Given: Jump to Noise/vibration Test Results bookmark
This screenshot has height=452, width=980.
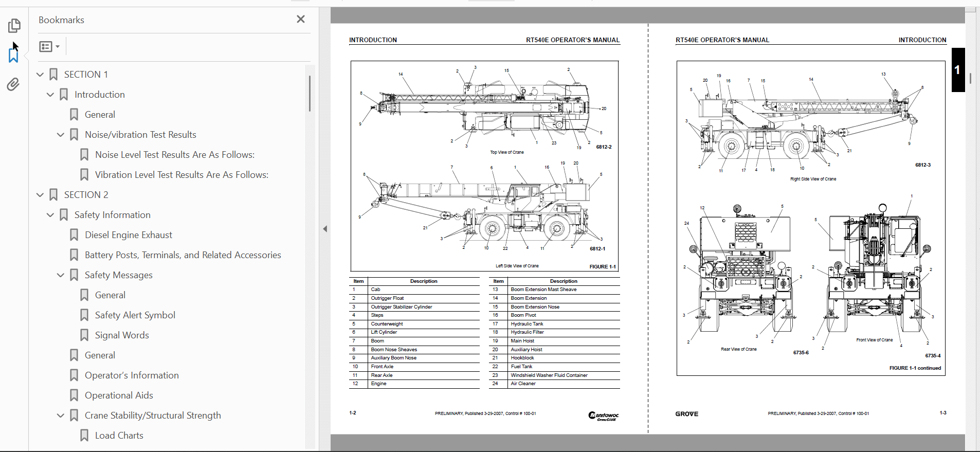Looking at the screenshot, I should pos(140,135).
